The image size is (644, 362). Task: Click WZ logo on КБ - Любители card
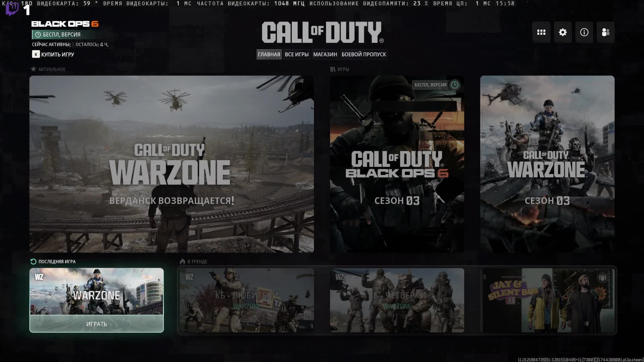click(189, 277)
